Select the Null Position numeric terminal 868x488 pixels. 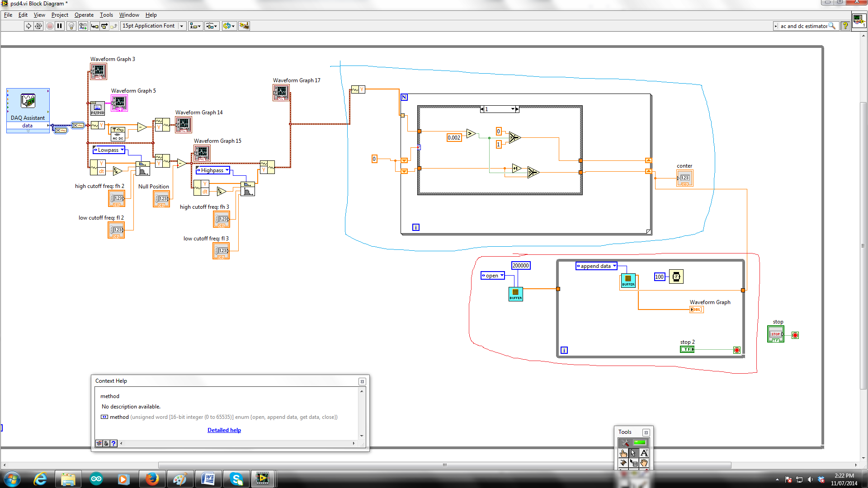tap(161, 199)
